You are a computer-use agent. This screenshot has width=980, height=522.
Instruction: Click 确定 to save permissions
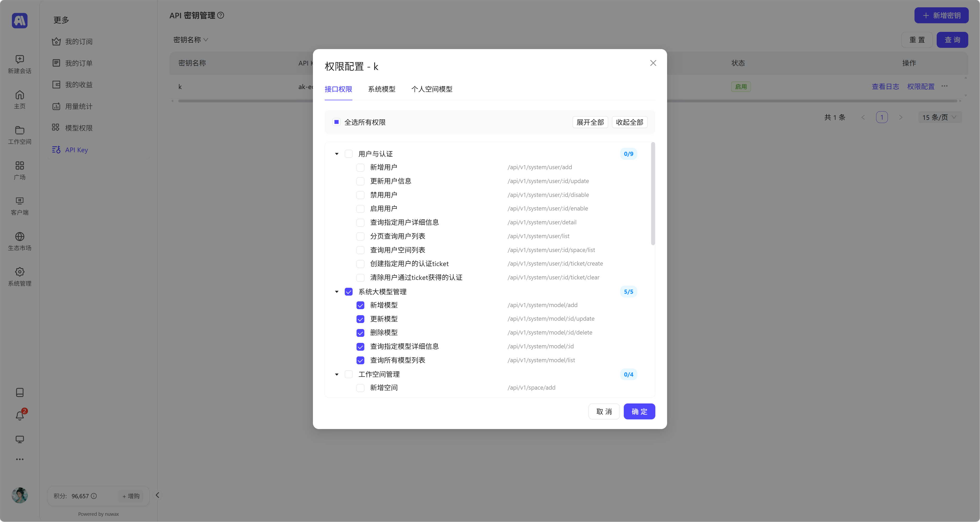(639, 412)
